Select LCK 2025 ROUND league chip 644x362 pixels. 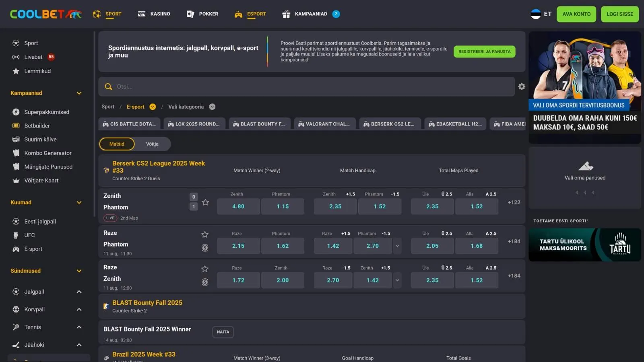tap(194, 124)
